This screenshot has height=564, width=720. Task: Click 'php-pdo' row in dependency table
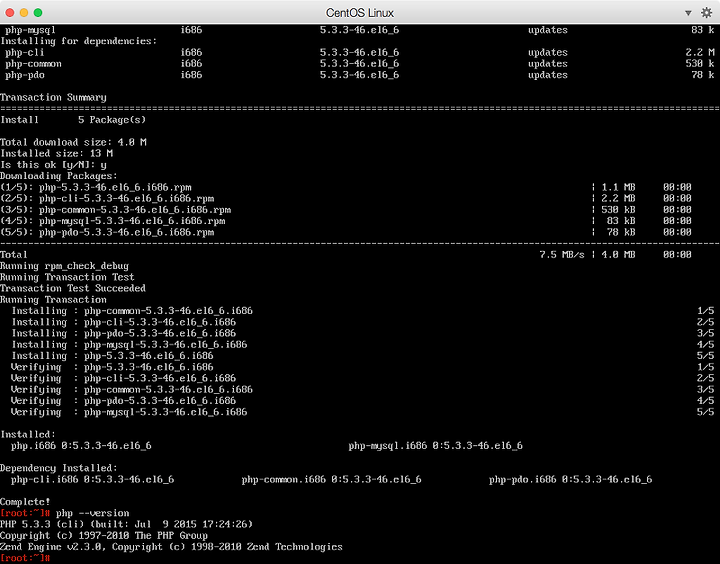click(360, 75)
